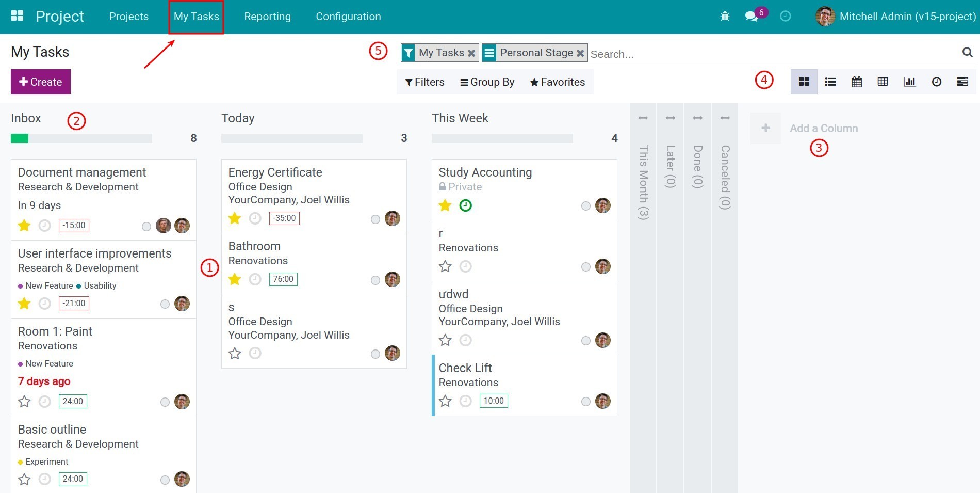Click the state circle on Document management

click(146, 226)
